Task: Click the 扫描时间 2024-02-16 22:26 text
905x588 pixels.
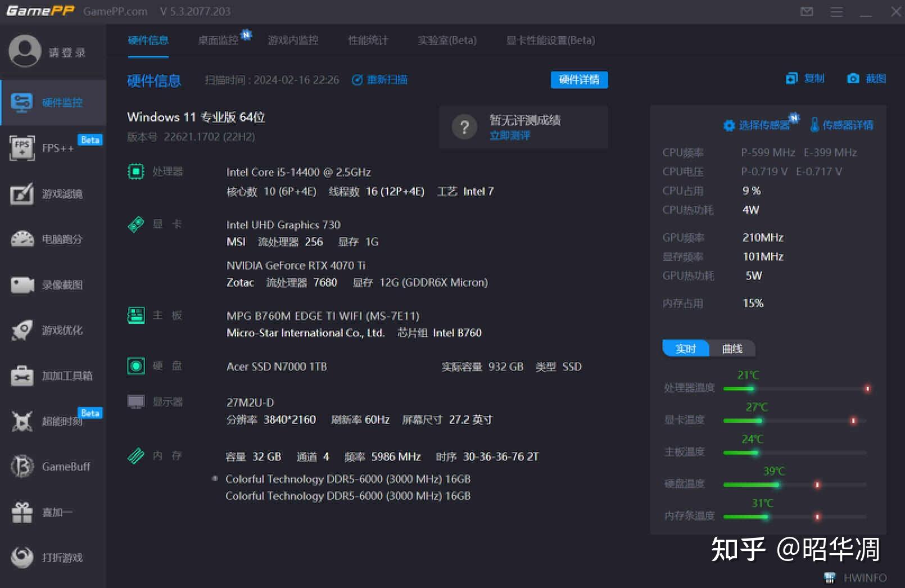Action: click(272, 80)
